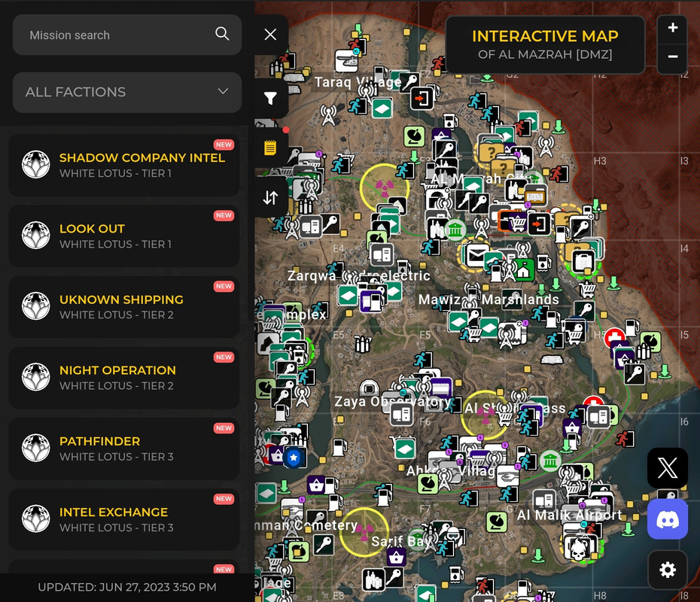Image resolution: width=700 pixels, height=602 pixels.
Task: Open the map filter funnel icon
Action: click(x=270, y=98)
